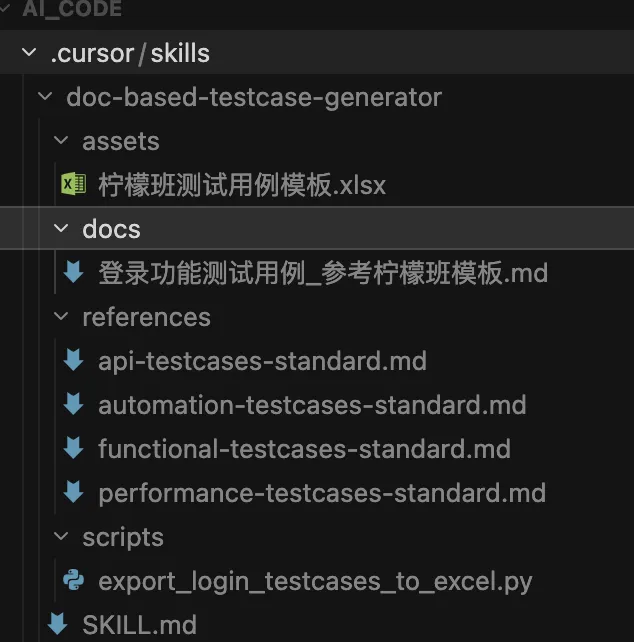Collapse the doc-based-testcase-generator folder chevron

tap(45, 98)
